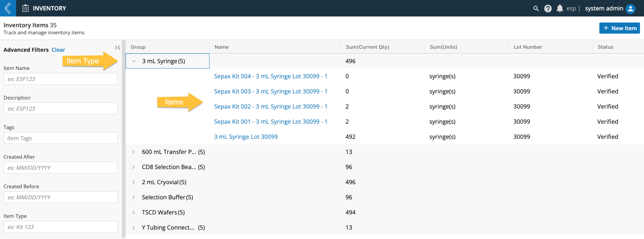Click the 494 quantity of TSCD Wafers

click(x=350, y=212)
